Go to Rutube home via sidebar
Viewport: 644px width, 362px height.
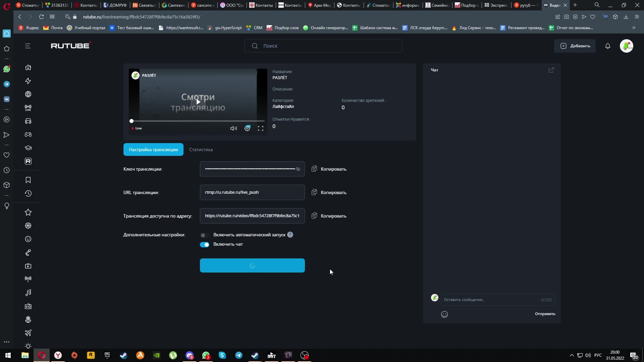tap(28, 67)
